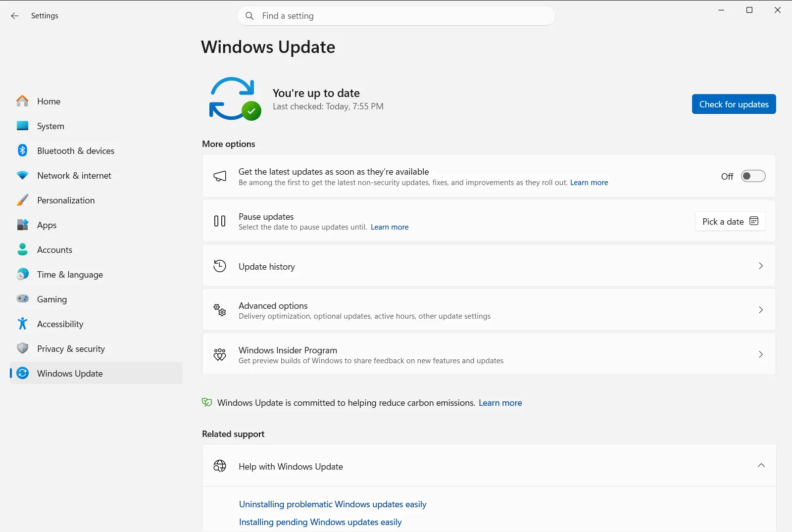
Task: Turn on Get the latest updates toggle
Action: (x=753, y=176)
